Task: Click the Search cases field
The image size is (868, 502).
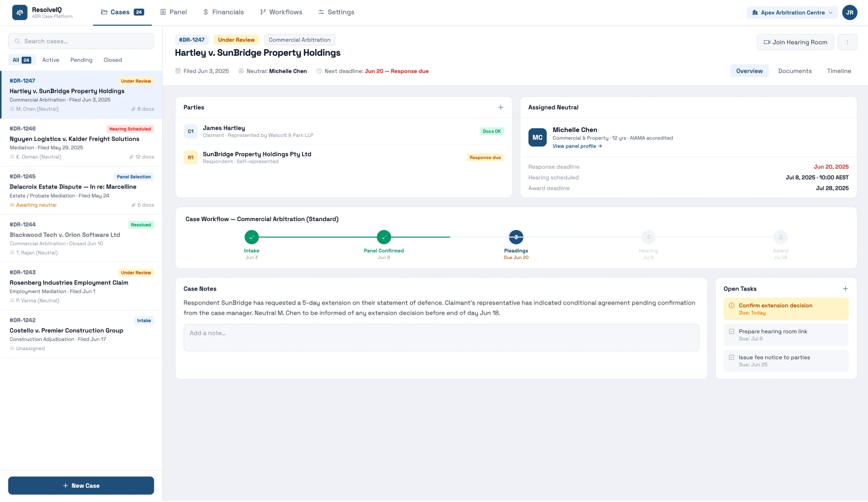Action: (81, 41)
